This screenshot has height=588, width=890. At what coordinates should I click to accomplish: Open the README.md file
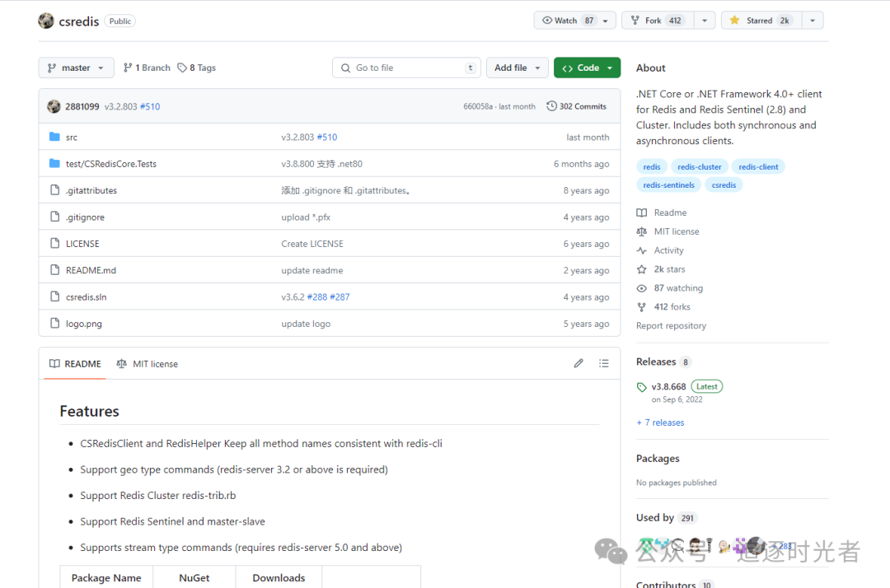click(91, 270)
